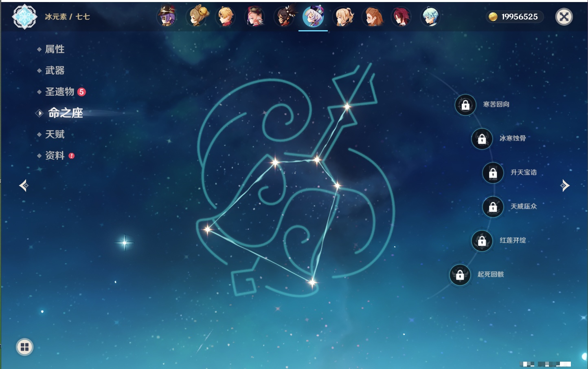The width and height of the screenshot is (588, 369).
Task: Select the short-blonde-haired character in red
Action: pos(226,17)
